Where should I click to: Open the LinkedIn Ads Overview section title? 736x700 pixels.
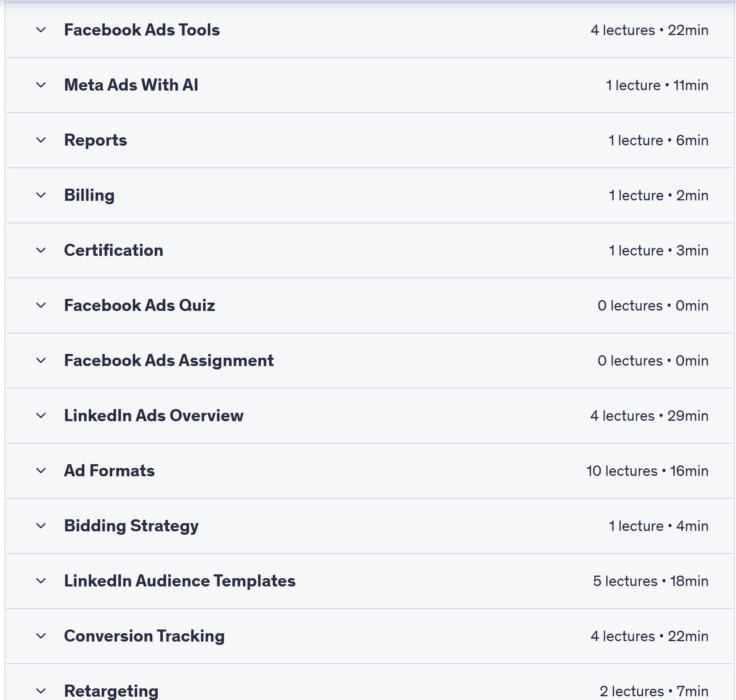(x=154, y=416)
